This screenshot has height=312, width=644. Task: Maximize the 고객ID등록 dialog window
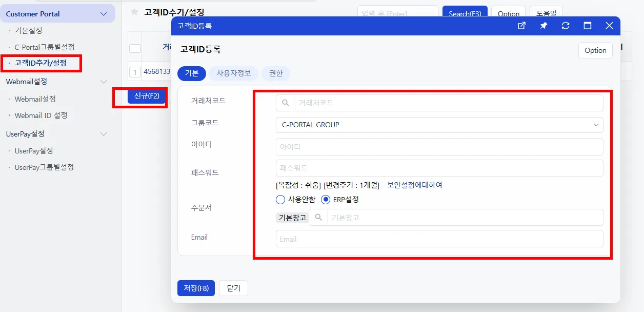click(x=588, y=26)
